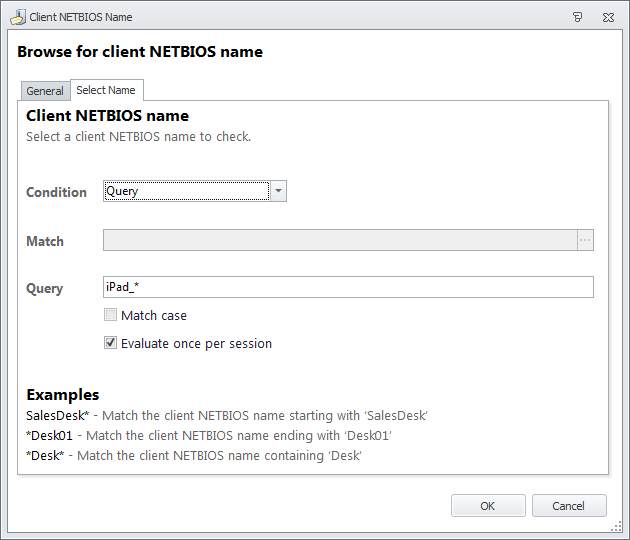630x540 pixels.
Task: Click the Client NETBIOS Name title bar text
Action: (81, 17)
